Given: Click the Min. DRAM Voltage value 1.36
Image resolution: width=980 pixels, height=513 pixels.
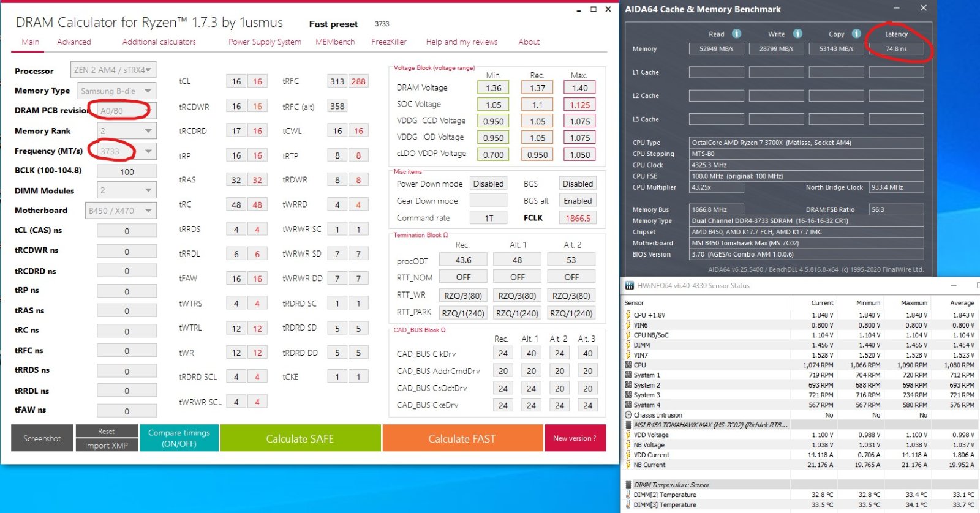Looking at the screenshot, I should tap(493, 88).
